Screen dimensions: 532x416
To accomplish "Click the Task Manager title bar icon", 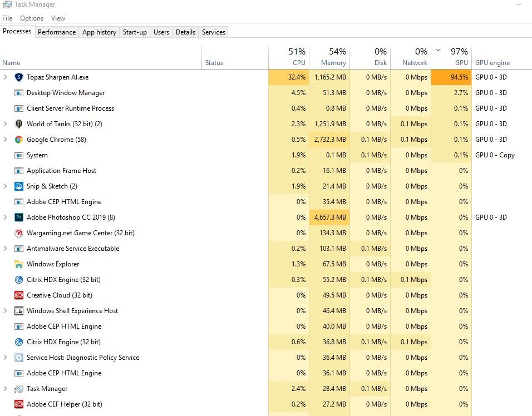I will point(7,4).
